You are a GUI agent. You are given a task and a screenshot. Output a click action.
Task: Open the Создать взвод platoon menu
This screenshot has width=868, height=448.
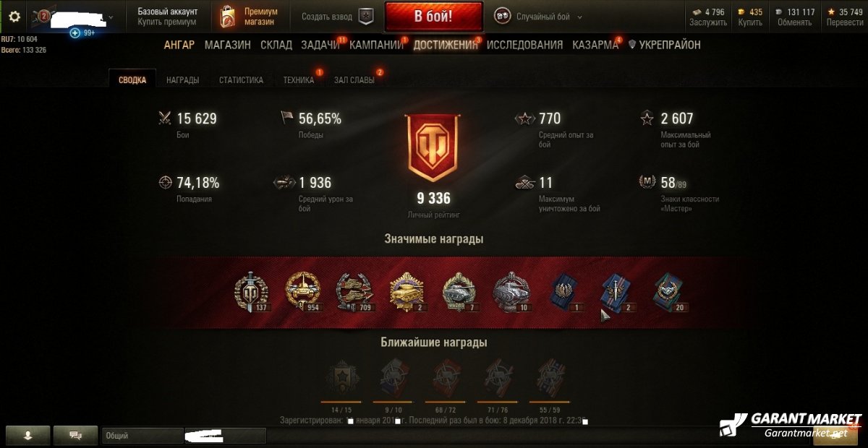pyautogui.click(x=327, y=17)
